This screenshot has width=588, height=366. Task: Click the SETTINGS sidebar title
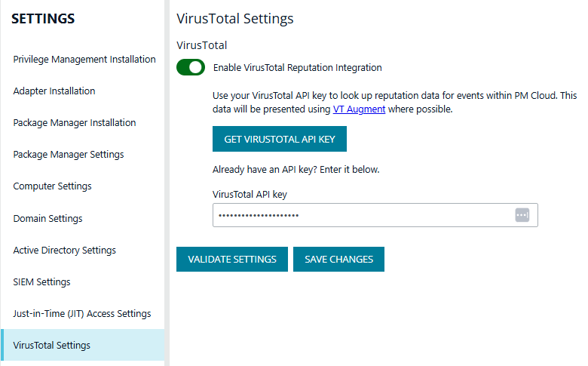(x=43, y=19)
